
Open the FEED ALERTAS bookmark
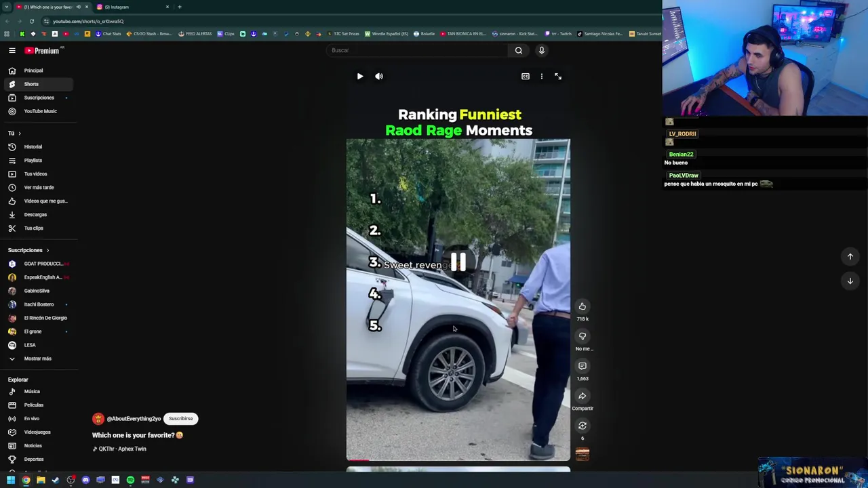195,34
